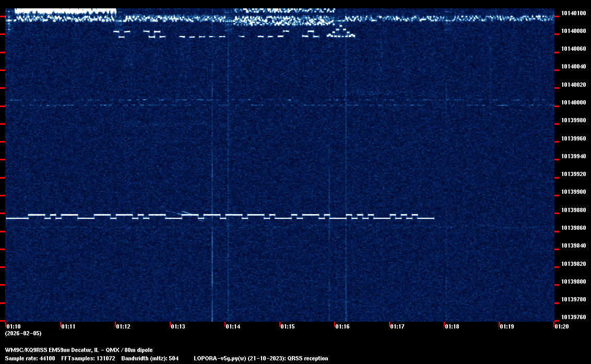
Task: Click the Sample rate: 44100 text
Action: [x=30, y=358]
